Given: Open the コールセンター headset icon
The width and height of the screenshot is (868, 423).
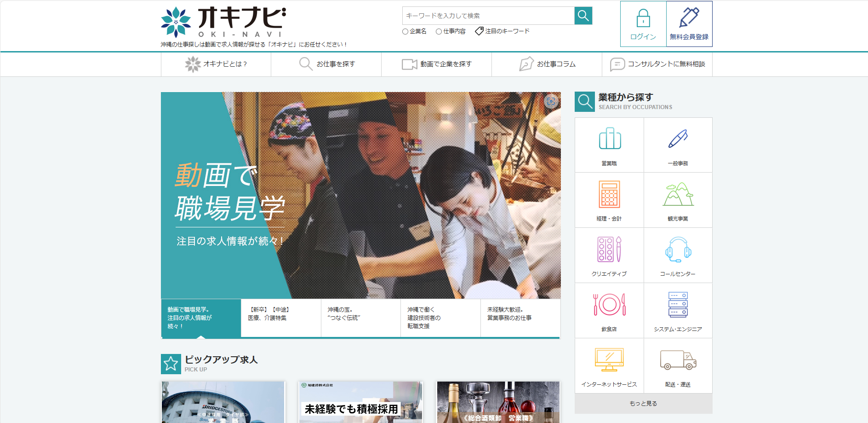Looking at the screenshot, I should tap(678, 249).
